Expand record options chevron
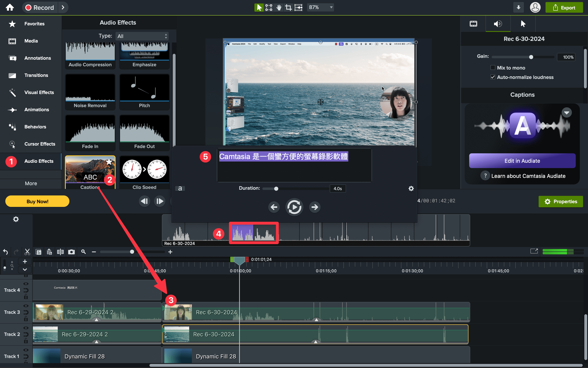This screenshot has width=588, height=368. tap(63, 7)
